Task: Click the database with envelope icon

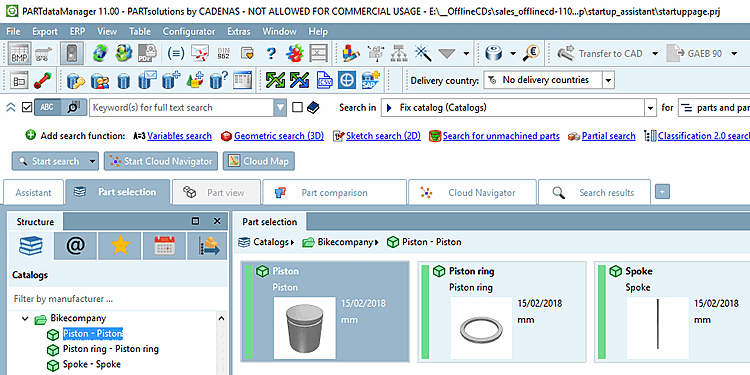Action: tap(147, 80)
